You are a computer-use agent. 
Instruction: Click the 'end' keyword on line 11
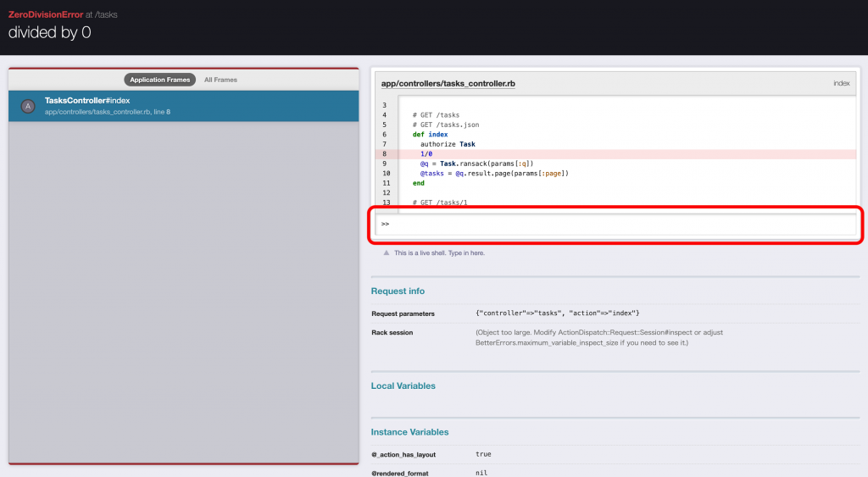point(418,183)
